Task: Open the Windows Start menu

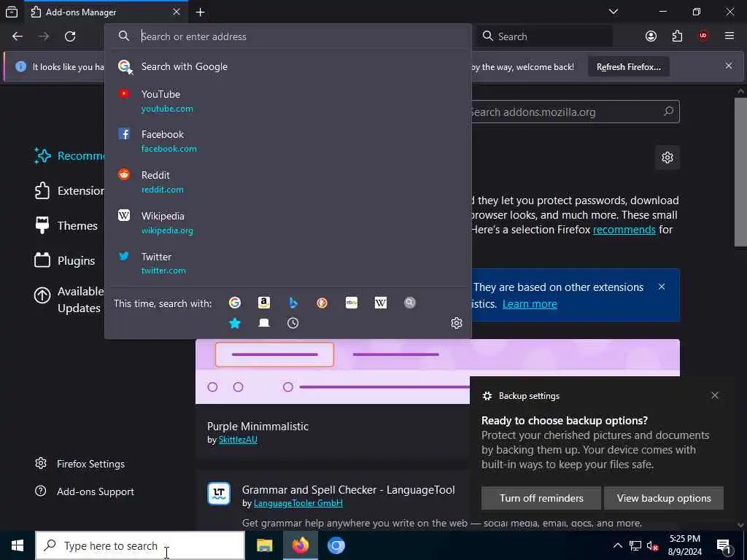Action: (x=18, y=545)
